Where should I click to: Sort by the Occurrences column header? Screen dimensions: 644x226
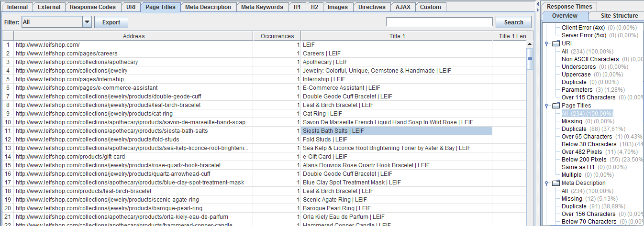click(x=277, y=36)
